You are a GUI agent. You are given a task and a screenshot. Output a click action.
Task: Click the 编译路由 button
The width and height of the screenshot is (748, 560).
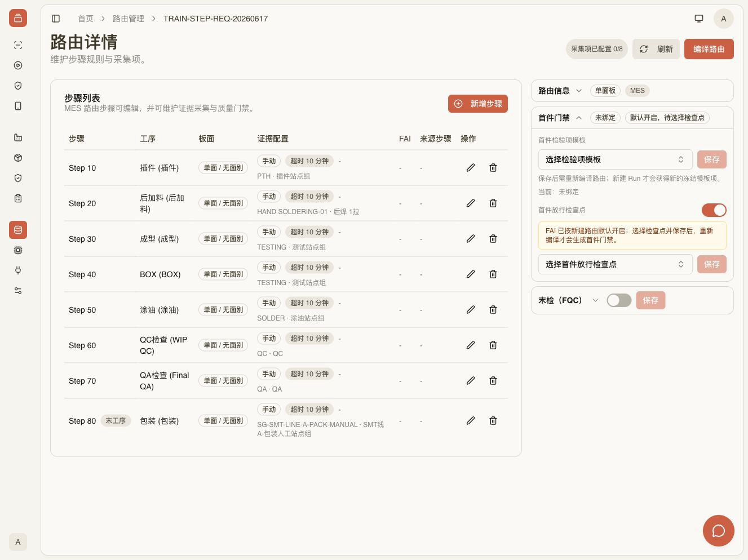pyautogui.click(x=709, y=49)
